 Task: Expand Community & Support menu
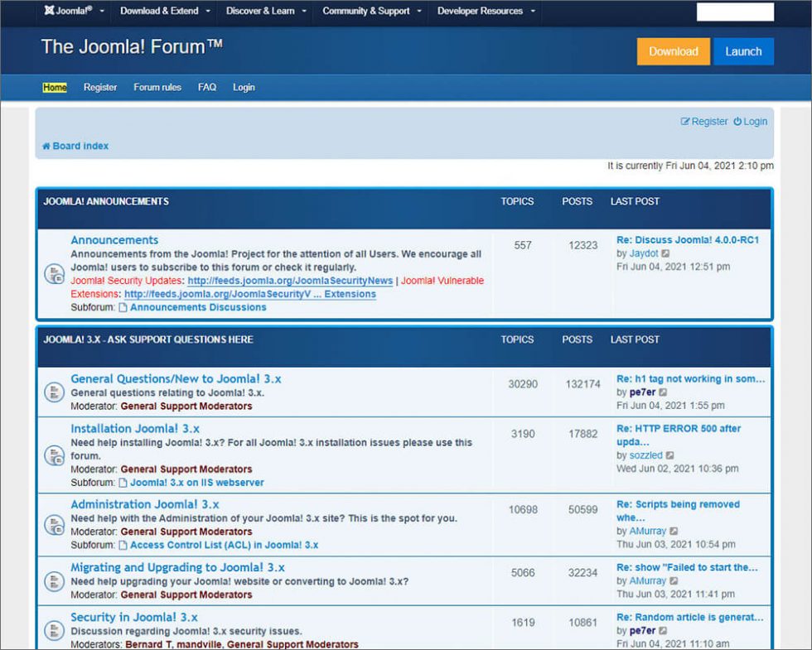[372, 11]
